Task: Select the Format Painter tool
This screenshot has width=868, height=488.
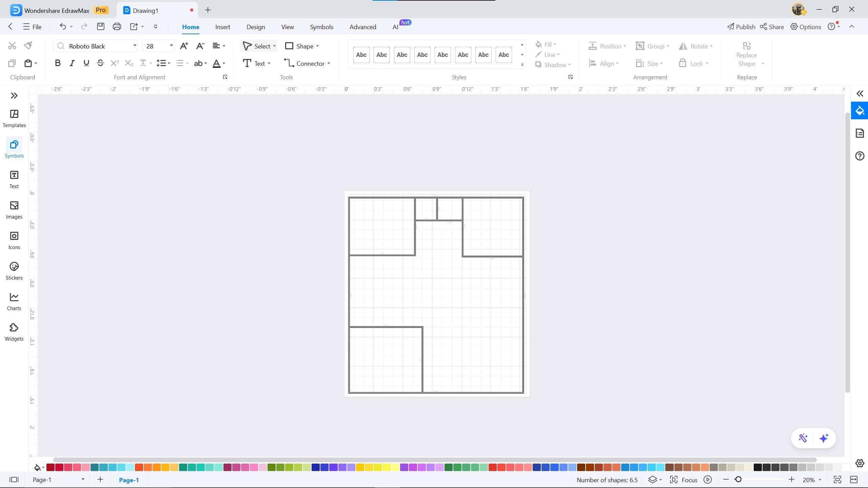Action: click(28, 45)
